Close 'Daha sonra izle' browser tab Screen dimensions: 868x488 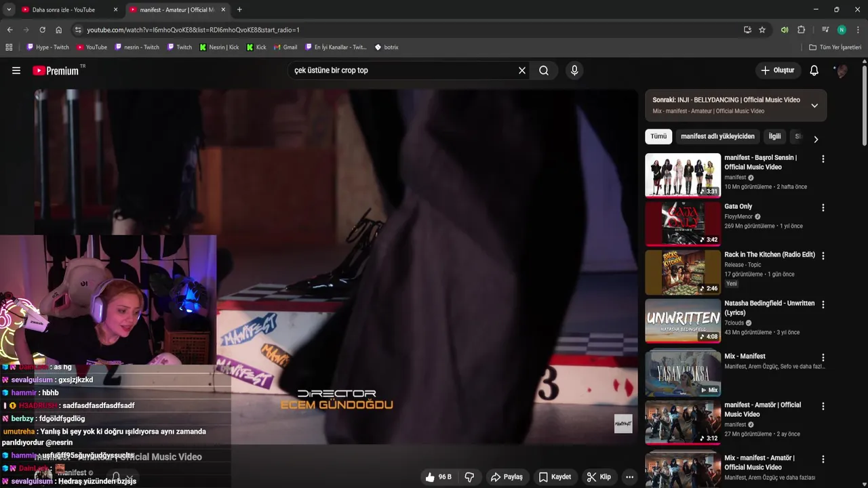[115, 9]
